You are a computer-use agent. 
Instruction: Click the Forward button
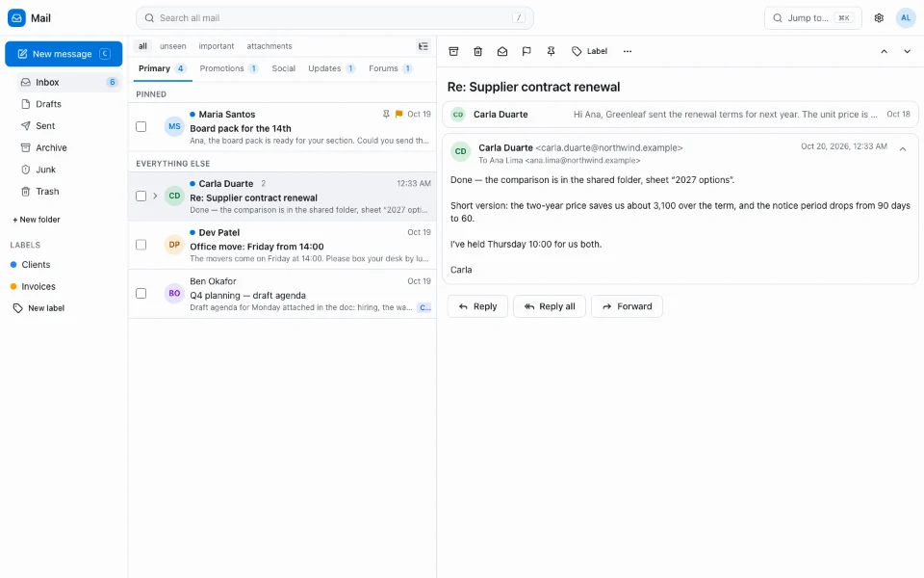pyautogui.click(x=627, y=306)
